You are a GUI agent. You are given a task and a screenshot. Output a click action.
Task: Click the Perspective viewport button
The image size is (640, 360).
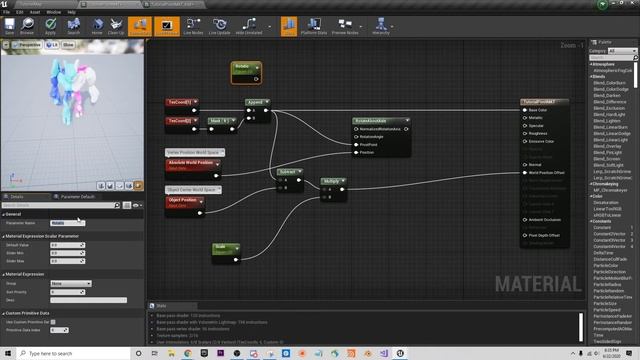(27, 45)
